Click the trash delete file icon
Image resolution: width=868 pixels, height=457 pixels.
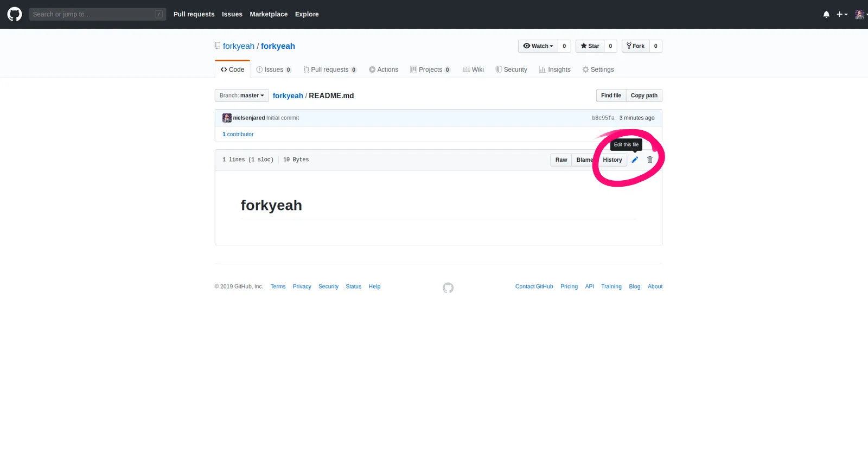pos(650,160)
